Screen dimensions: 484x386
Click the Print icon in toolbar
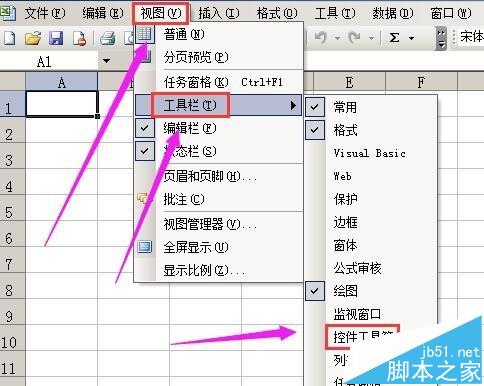(x=108, y=38)
